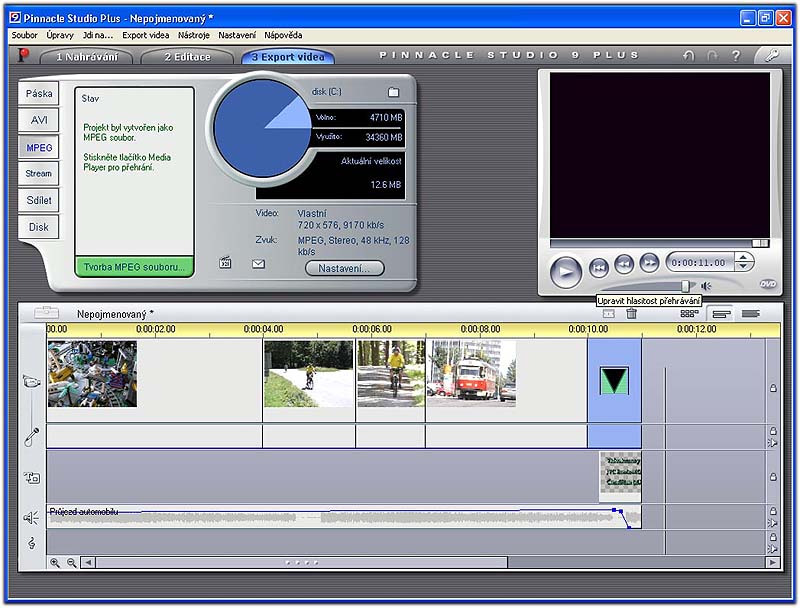Switch to the 2 Editace tab

[188, 57]
